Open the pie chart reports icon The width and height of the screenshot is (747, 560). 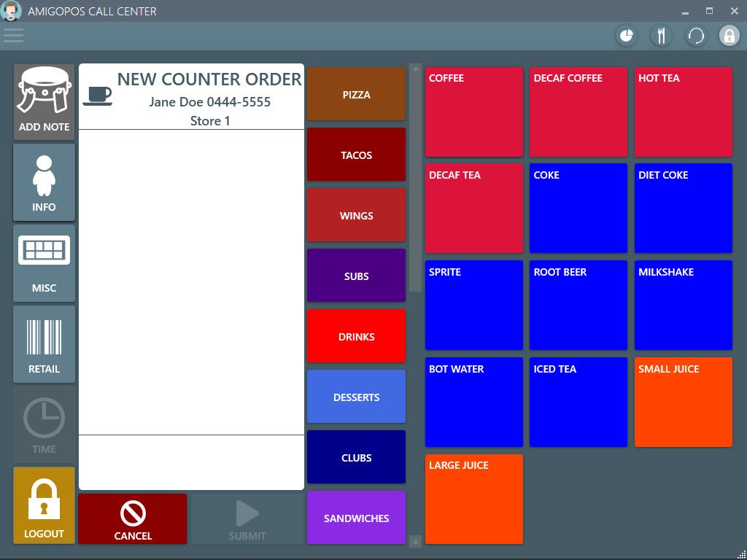pyautogui.click(x=626, y=35)
